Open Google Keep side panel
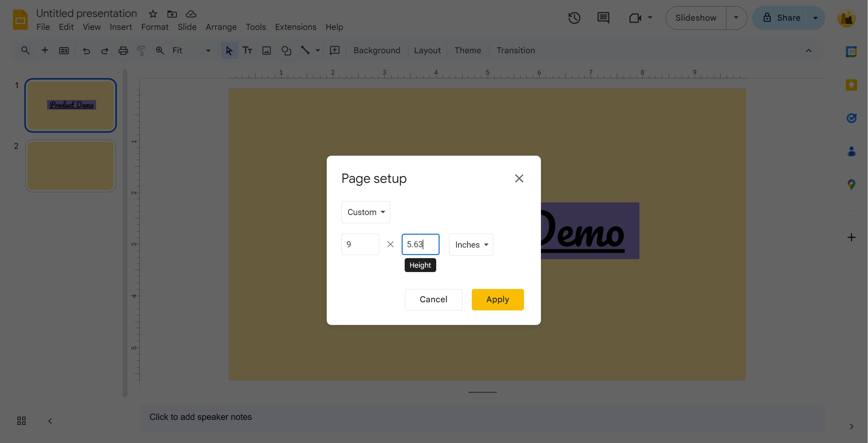The width and height of the screenshot is (868, 443). click(x=851, y=85)
